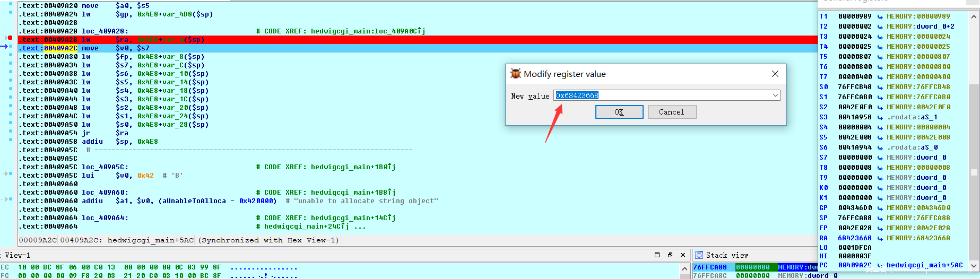
Task: Open the New value dropdown history
Action: pyautogui.click(x=775, y=95)
